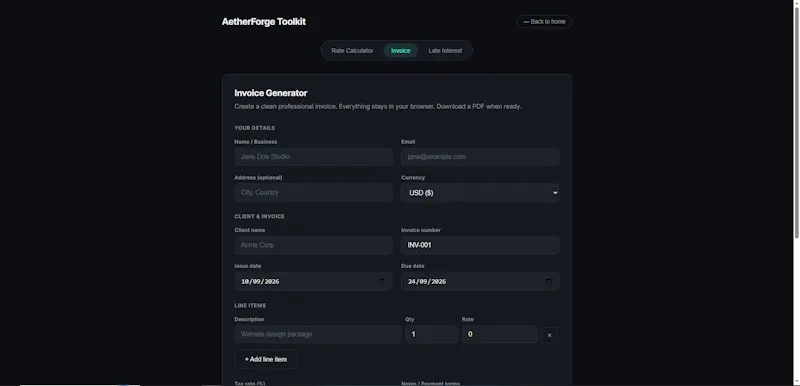
Task: Select the Invoice tab
Action: click(x=401, y=50)
